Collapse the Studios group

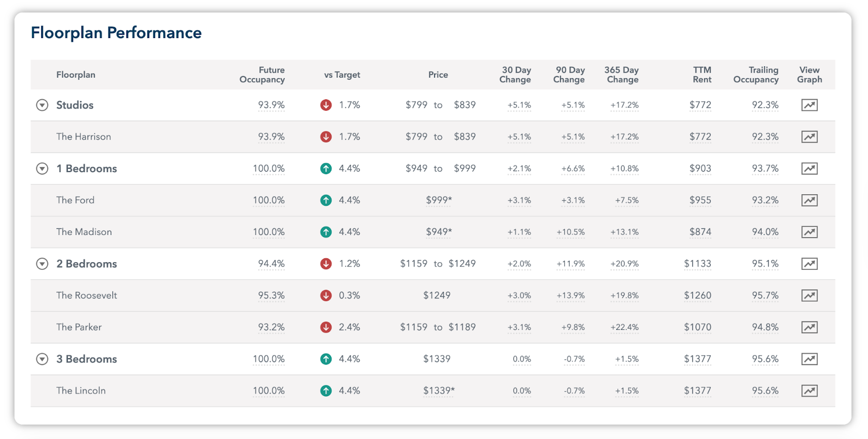(42, 105)
